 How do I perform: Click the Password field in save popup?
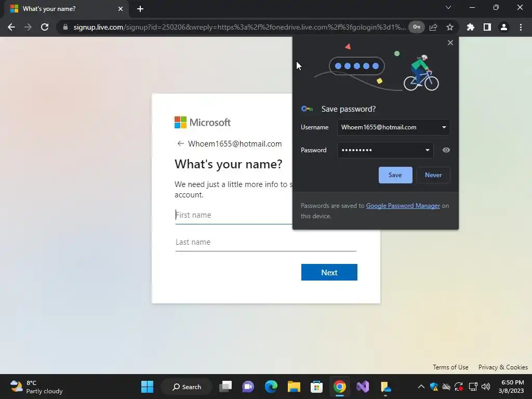tap(385, 150)
